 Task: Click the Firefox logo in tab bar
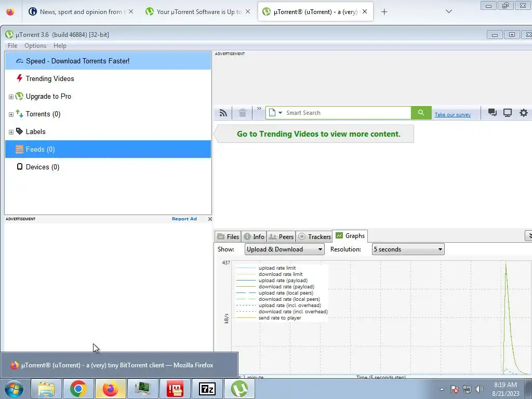(10, 12)
